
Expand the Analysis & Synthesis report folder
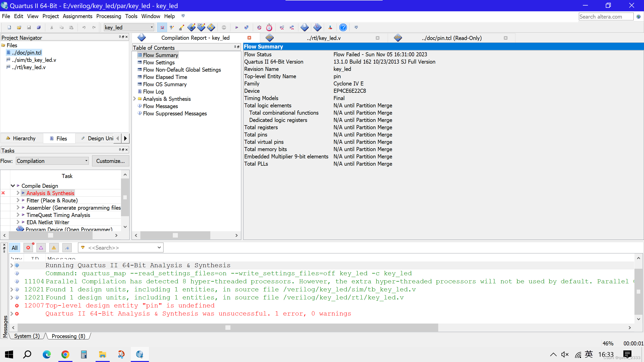(x=135, y=99)
